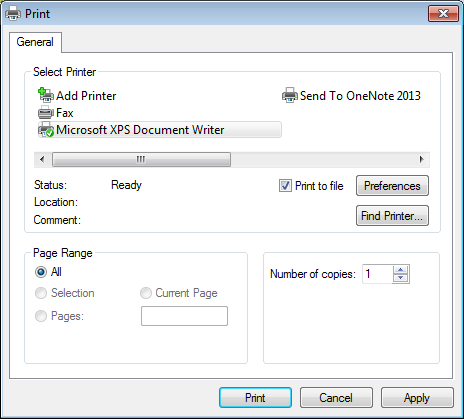This screenshot has width=464, height=419.
Task: Open the General tab
Action: coord(35,42)
